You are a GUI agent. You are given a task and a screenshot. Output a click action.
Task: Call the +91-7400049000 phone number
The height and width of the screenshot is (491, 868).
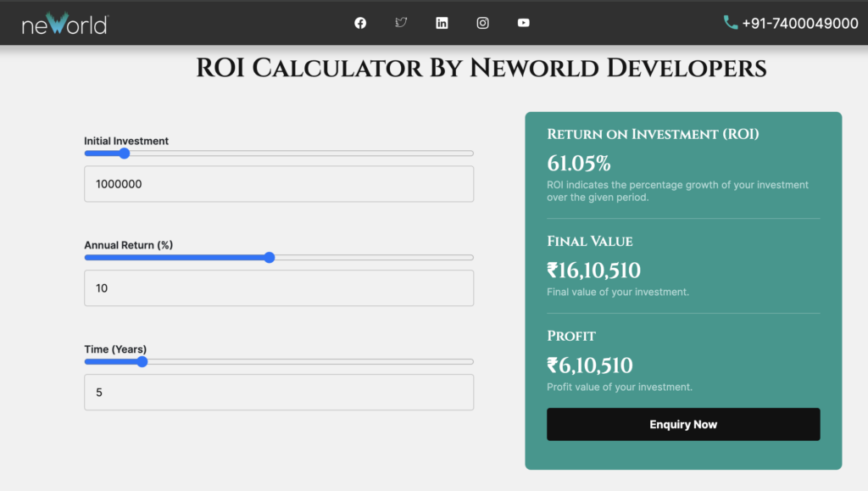pos(799,24)
